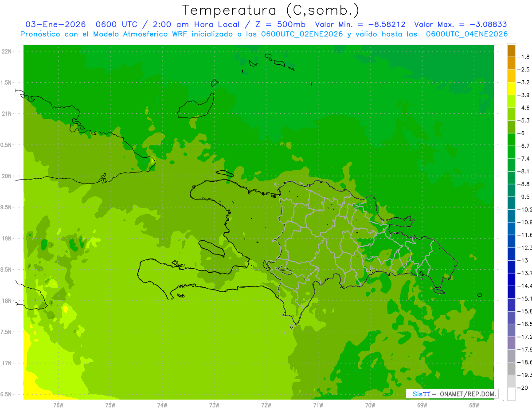Image resolution: width=532 pixels, height=411 pixels.
Task: Click the "18N" latitude label
Action: coord(7,301)
